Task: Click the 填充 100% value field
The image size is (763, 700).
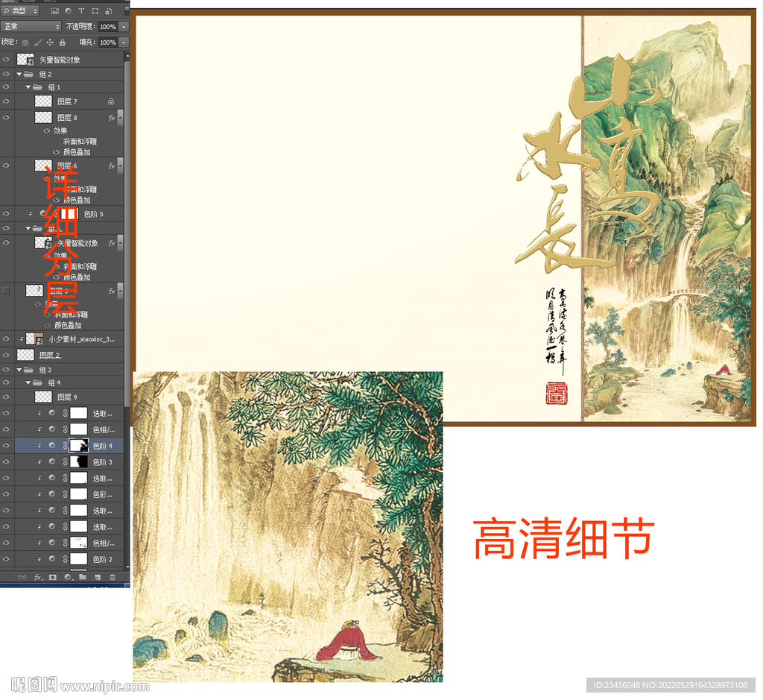Action: 108,42
